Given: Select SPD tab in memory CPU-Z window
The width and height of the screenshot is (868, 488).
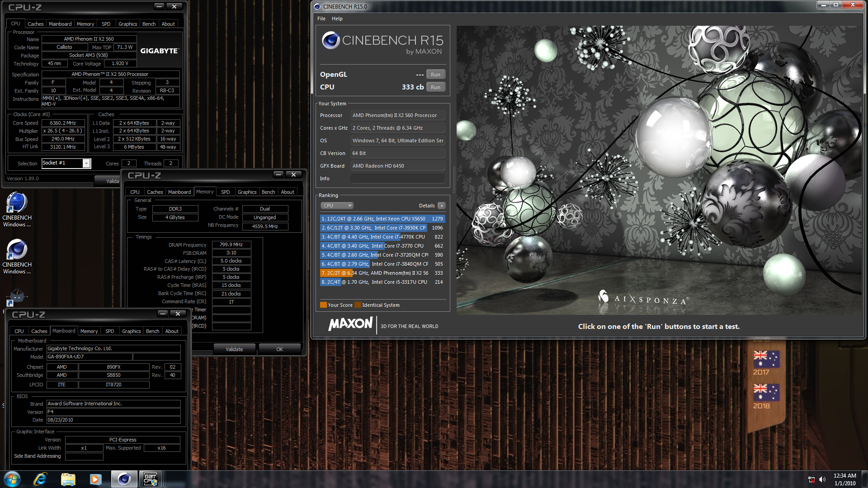Looking at the screenshot, I should pyautogui.click(x=225, y=192).
